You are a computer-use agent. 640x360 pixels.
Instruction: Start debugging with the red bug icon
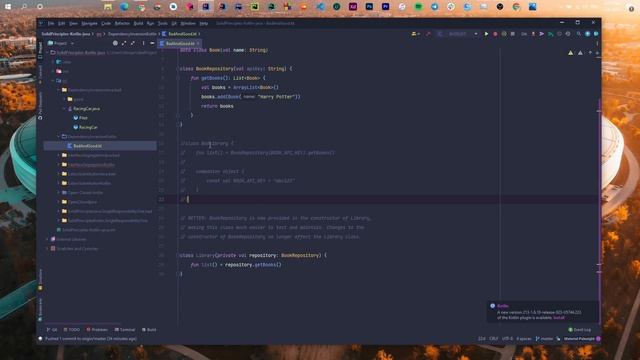coord(495,34)
